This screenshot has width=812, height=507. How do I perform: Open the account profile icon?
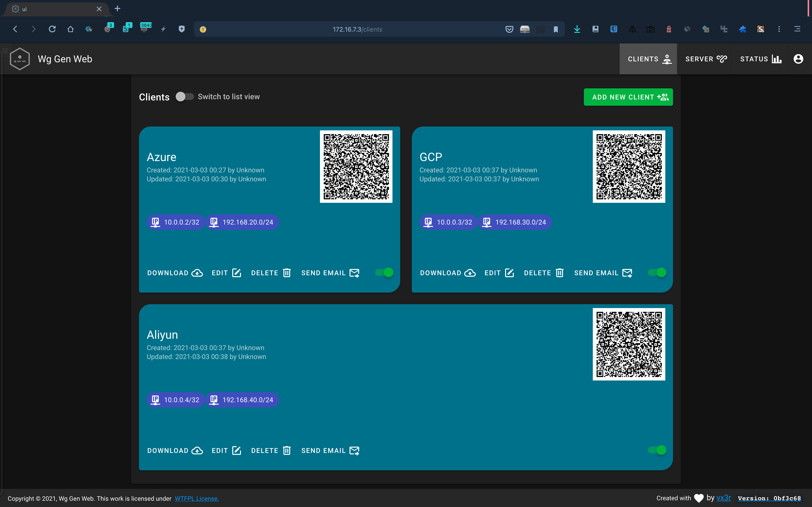pyautogui.click(x=798, y=59)
